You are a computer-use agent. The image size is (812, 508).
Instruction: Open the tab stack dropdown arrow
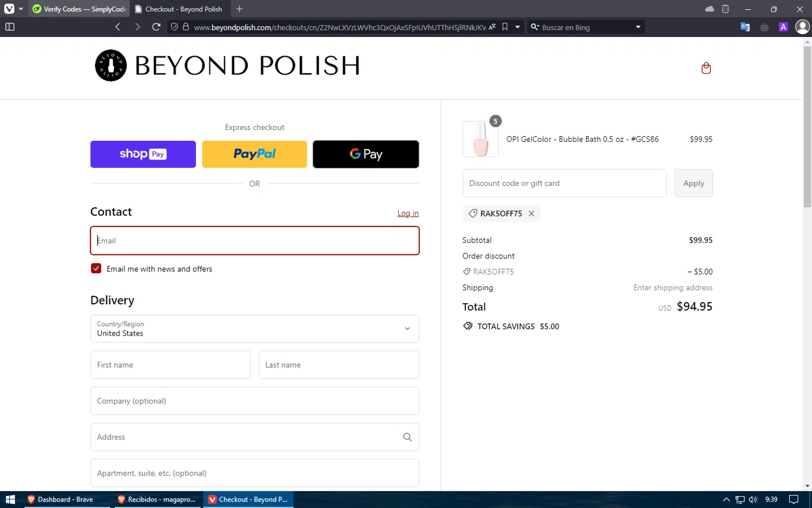pos(21,9)
